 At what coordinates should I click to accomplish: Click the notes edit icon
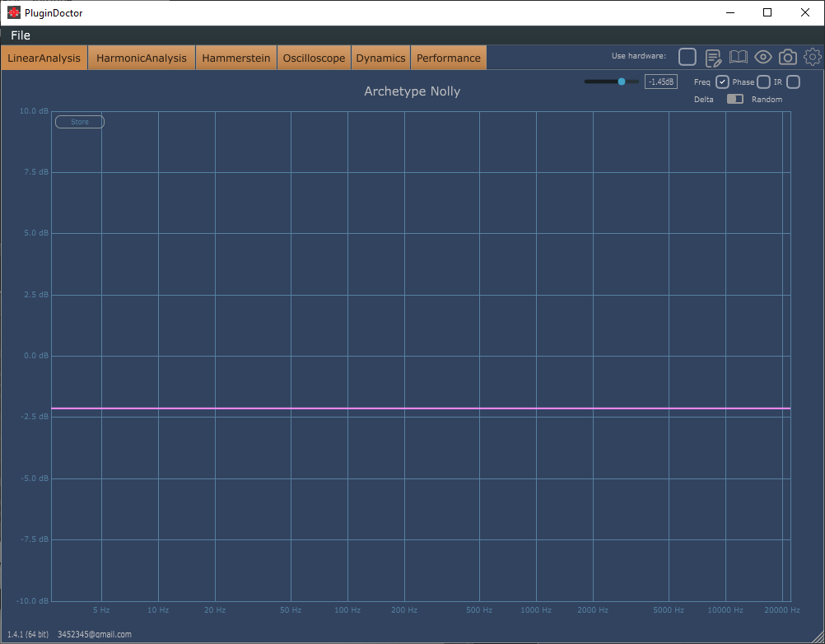[713, 58]
